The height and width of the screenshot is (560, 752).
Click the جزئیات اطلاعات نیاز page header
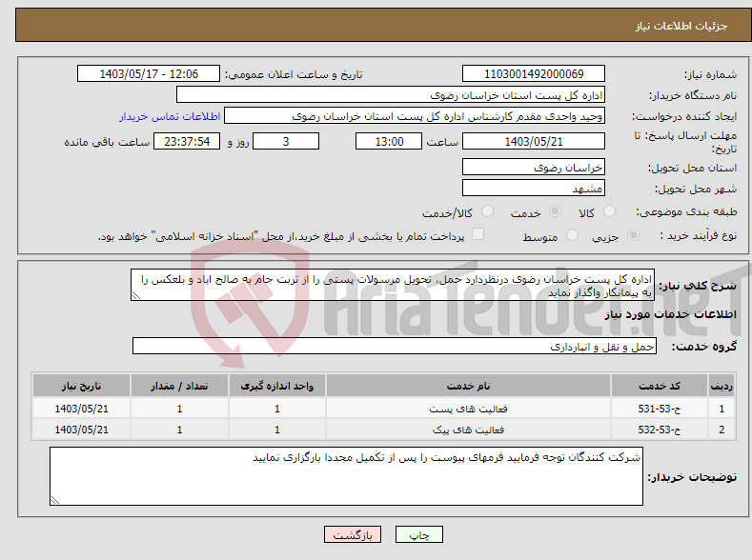pos(681,26)
